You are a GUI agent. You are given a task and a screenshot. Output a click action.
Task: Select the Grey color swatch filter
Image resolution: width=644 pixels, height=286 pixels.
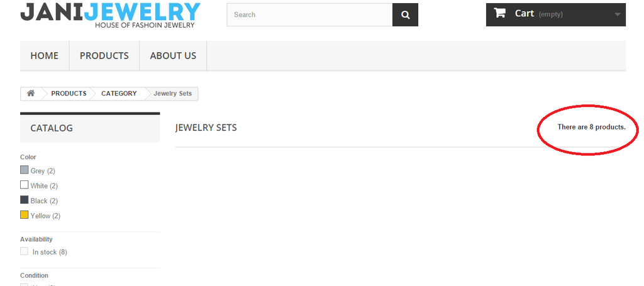click(x=25, y=170)
